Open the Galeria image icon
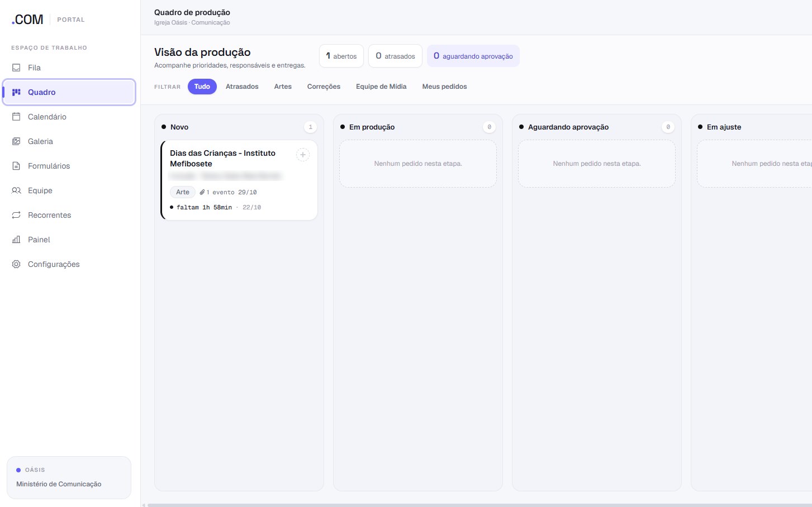Screen dimensions: 812x507 pyautogui.click(x=16, y=141)
